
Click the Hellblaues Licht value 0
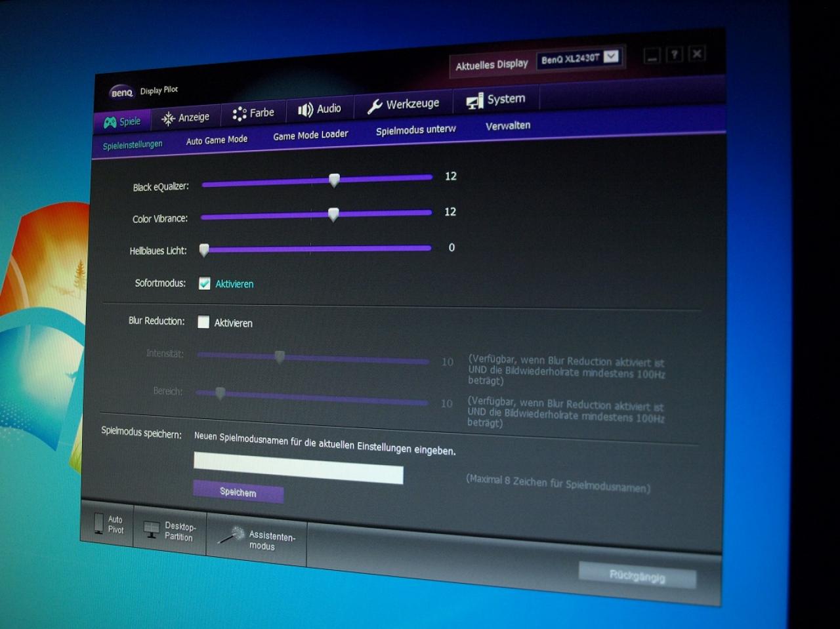[451, 247]
